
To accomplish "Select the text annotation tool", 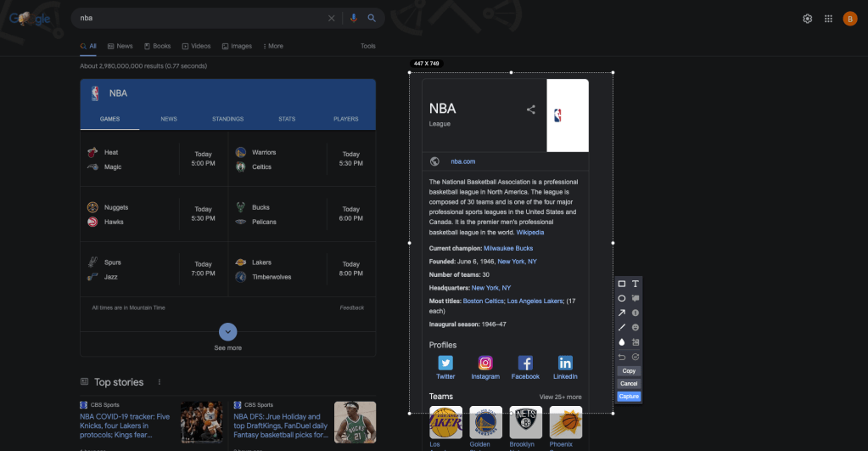I will click(636, 284).
